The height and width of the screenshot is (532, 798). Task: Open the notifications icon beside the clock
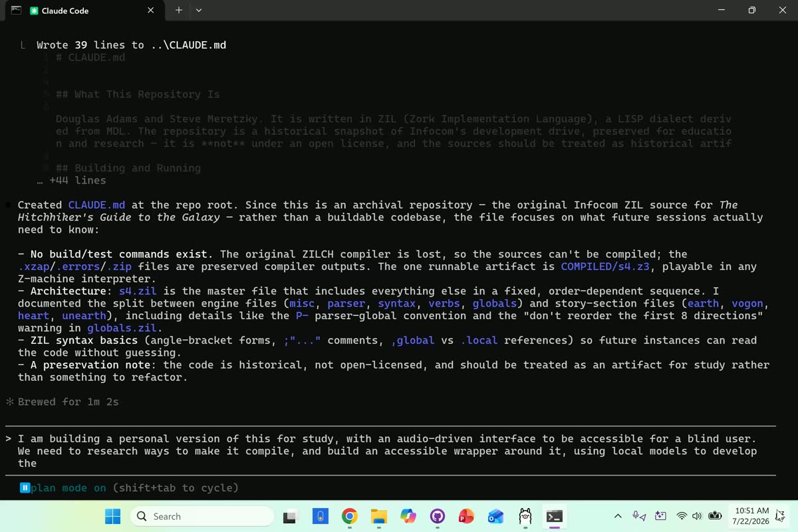(780, 515)
